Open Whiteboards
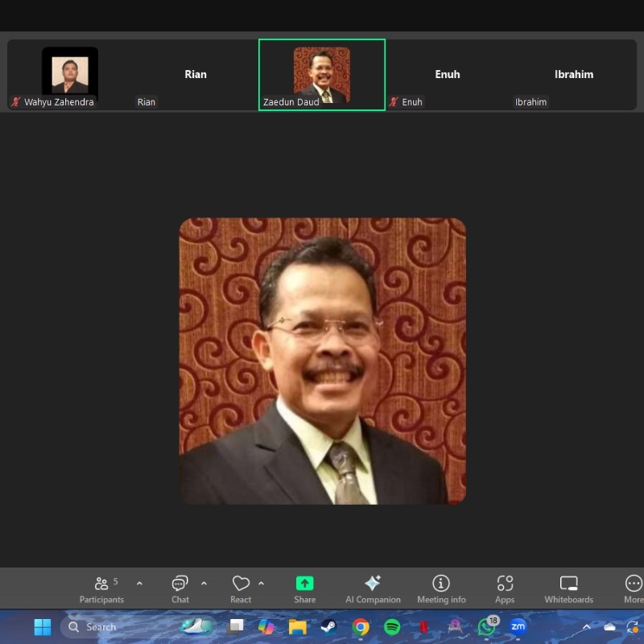Viewport: 644px width, 644px height. (x=569, y=589)
